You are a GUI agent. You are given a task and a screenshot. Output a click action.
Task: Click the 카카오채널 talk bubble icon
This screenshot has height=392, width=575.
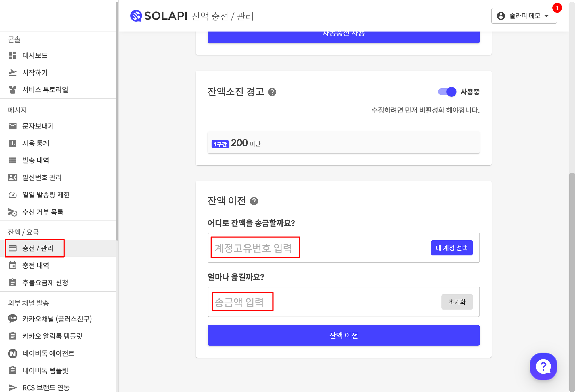13,318
